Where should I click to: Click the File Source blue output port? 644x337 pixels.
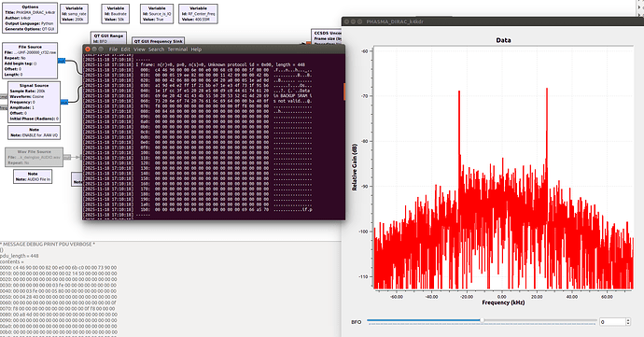coord(62,61)
